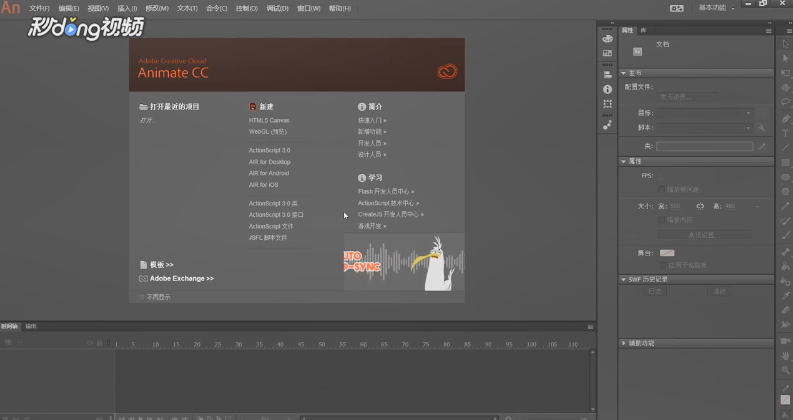The height and width of the screenshot is (420, 793).
Task: Toggle timeline lock column icon
Action: (99, 343)
